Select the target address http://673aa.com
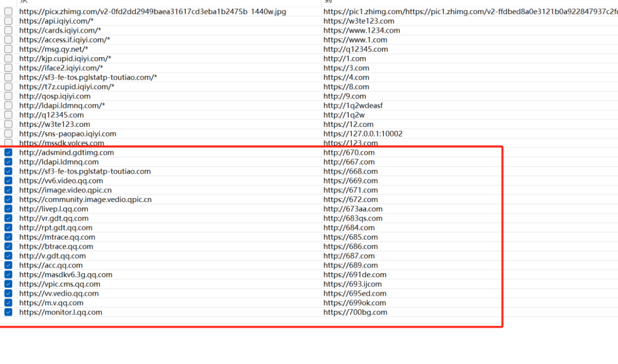Screen dimensions: 618x364 tap(353, 209)
